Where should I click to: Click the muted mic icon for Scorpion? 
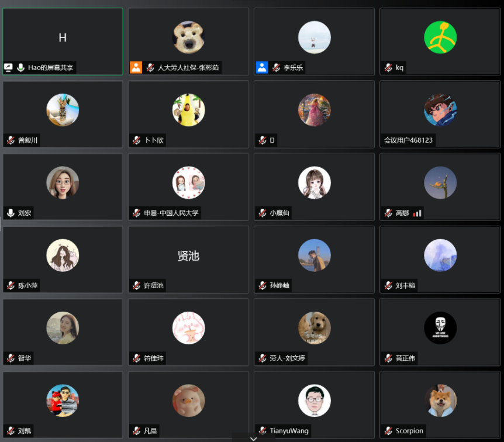coord(388,431)
